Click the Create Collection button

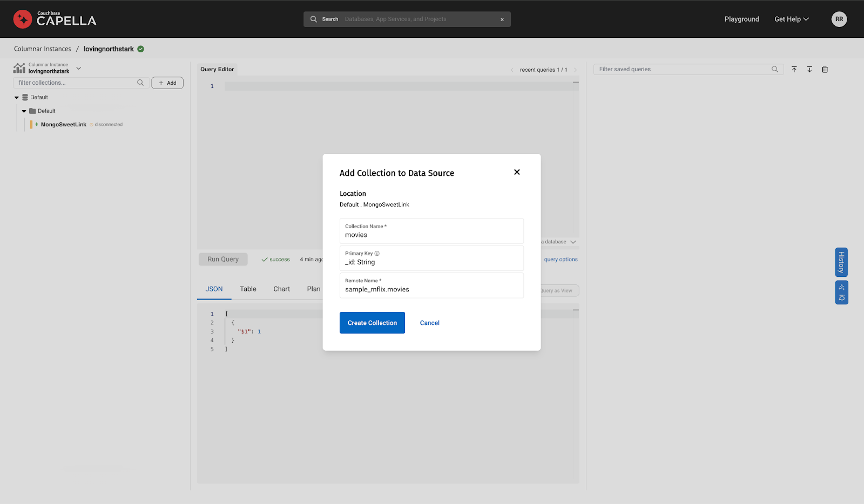coord(372,323)
